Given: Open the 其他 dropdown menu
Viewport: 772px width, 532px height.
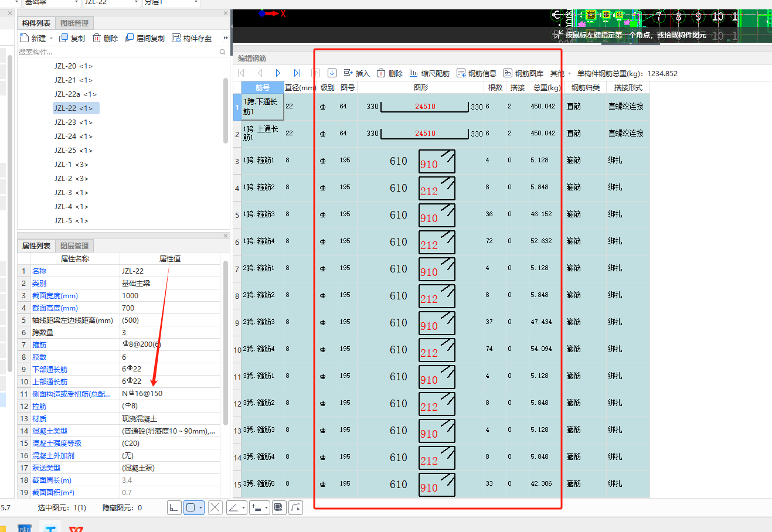Looking at the screenshot, I should click(x=561, y=73).
